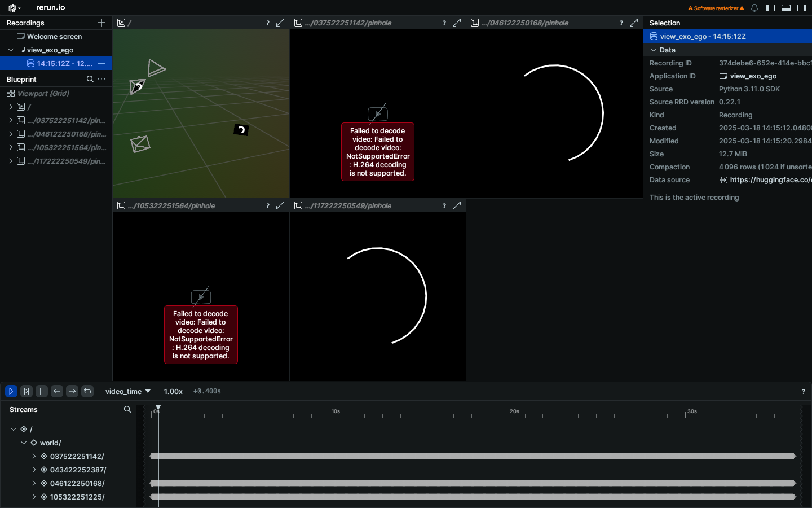This screenshot has width=812, height=508.
Task: Step forward one frame
Action: point(72,391)
